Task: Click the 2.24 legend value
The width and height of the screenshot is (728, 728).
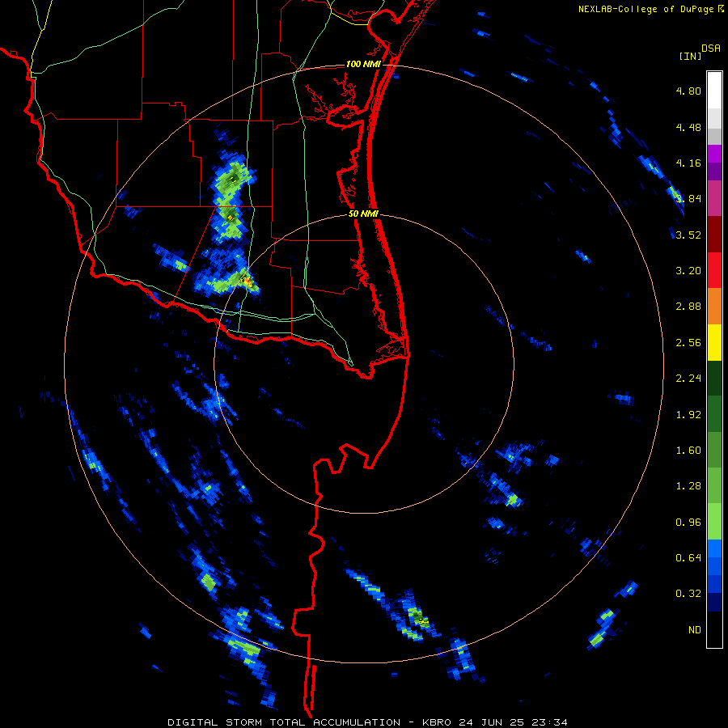Action: 688,379
